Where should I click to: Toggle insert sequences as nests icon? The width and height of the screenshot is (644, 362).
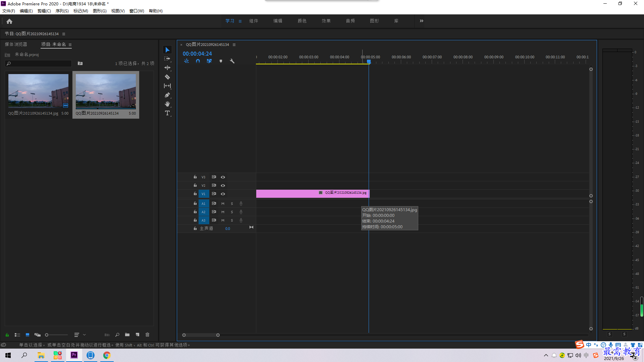(186, 61)
